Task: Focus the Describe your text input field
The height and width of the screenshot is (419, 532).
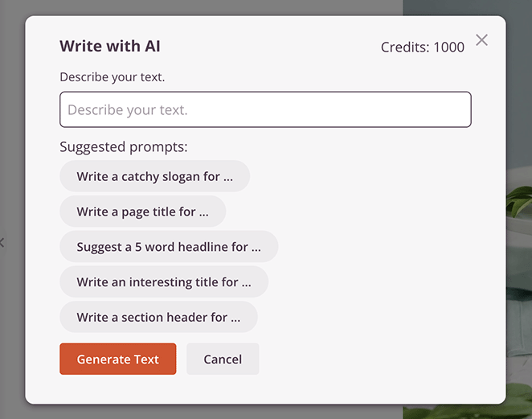Action: click(x=265, y=109)
